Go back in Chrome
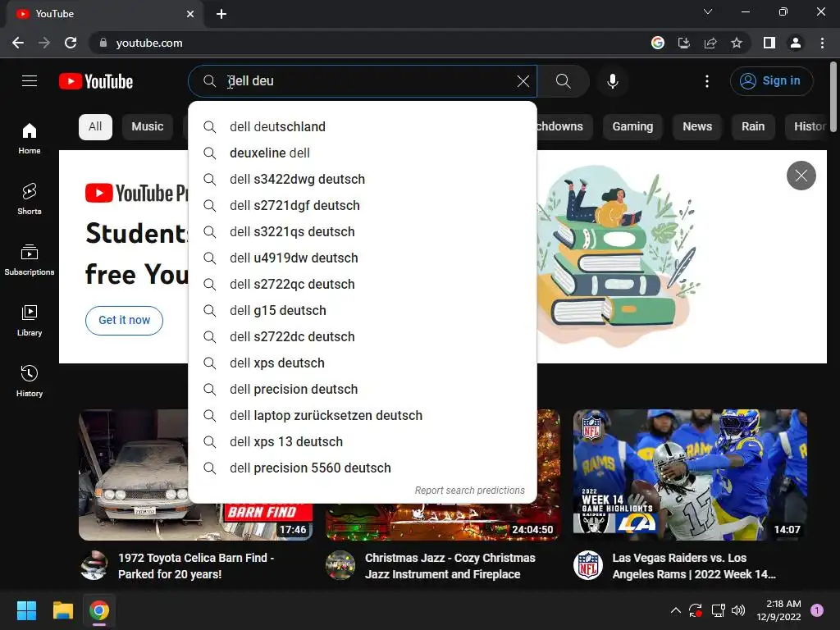 pos(18,43)
